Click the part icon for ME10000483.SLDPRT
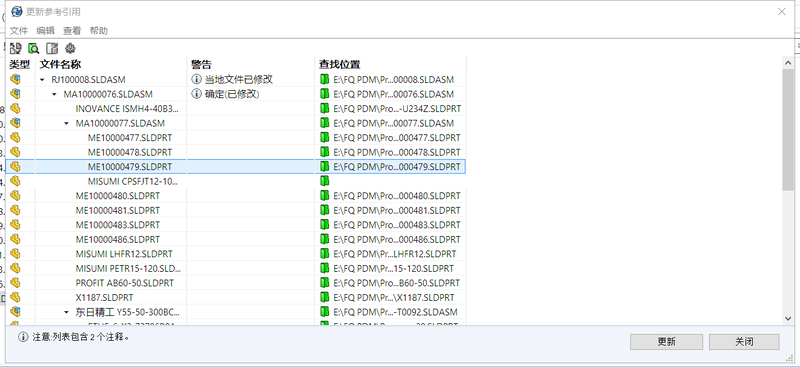800x368 pixels. point(15,225)
